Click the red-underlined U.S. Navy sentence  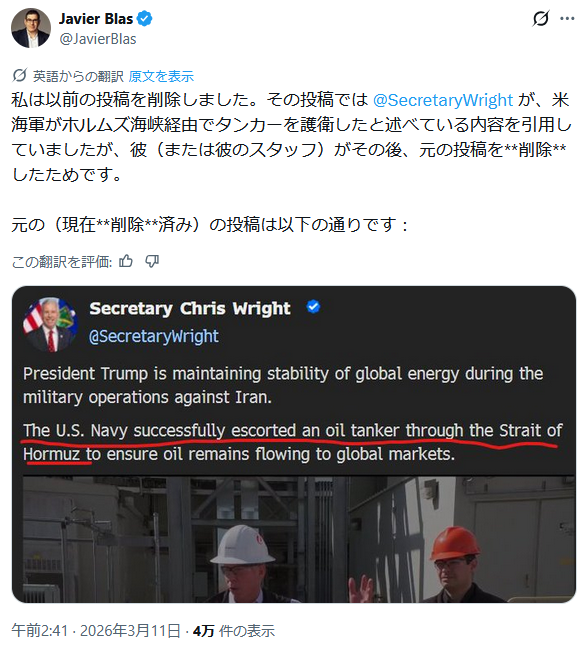pos(292,442)
